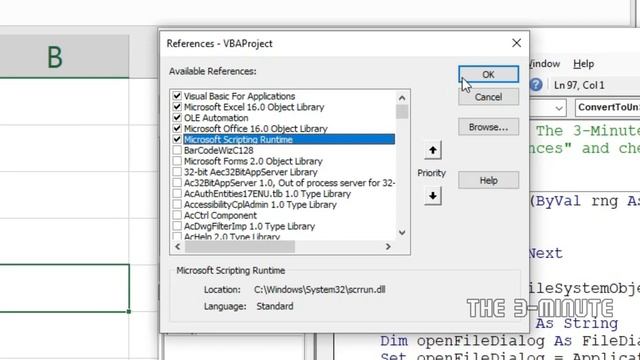Click right arrow of horizontal list scrollbar
This screenshot has height=360, width=640.
(x=388, y=247)
